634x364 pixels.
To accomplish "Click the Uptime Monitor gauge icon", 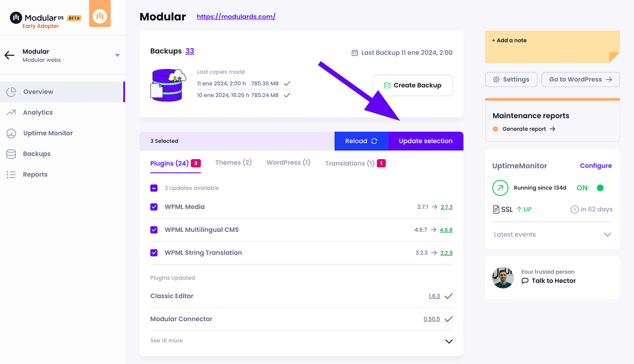I will pos(11,133).
